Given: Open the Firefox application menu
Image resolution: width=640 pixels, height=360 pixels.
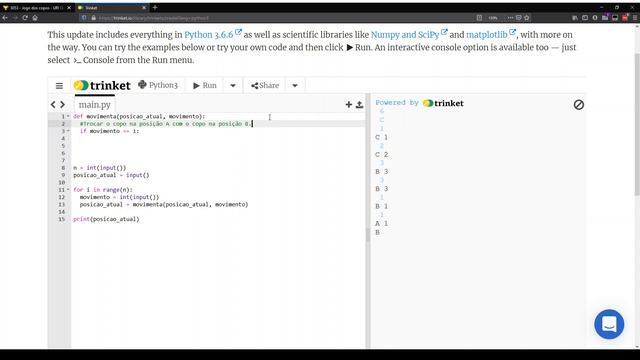Looking at the screenshot, I should [x=635, y=18].
